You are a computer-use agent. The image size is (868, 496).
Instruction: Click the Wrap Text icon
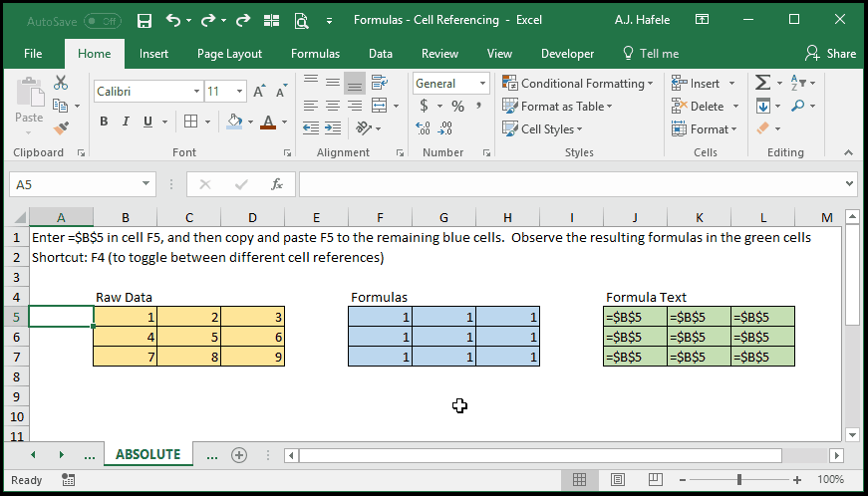pos(380,83)
